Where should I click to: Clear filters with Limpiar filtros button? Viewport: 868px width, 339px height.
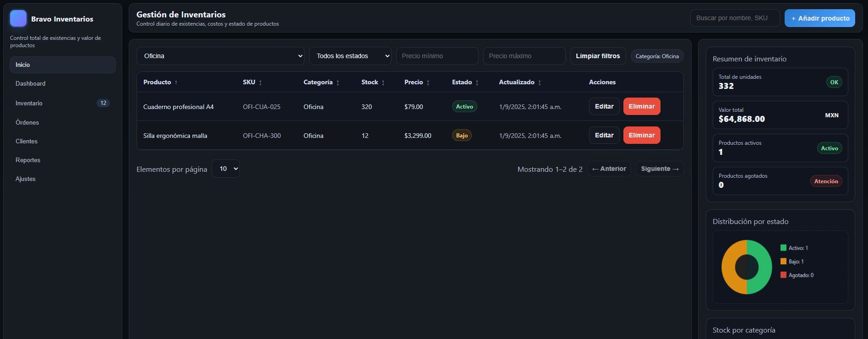597,56
